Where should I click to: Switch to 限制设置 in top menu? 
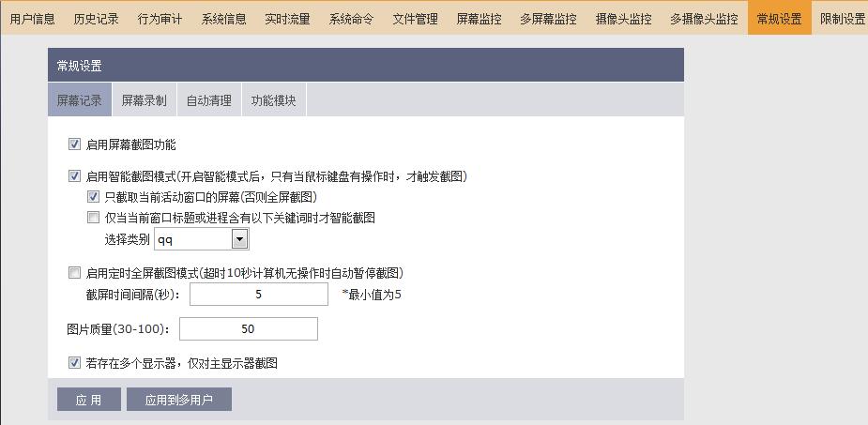click(842, 18)
